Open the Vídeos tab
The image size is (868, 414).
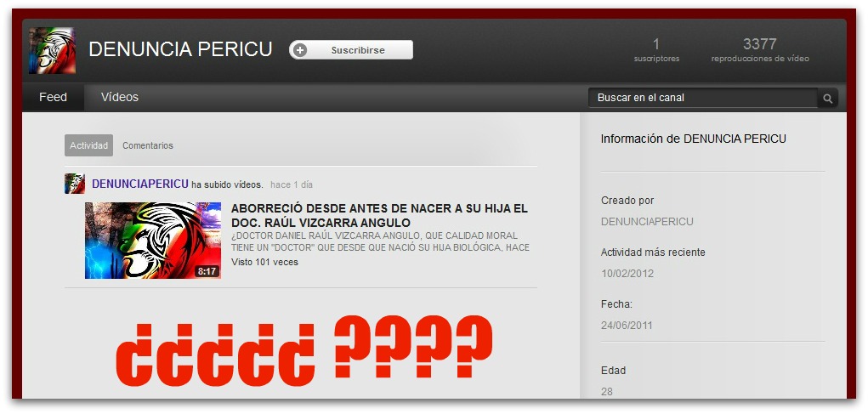click(120, 97)
